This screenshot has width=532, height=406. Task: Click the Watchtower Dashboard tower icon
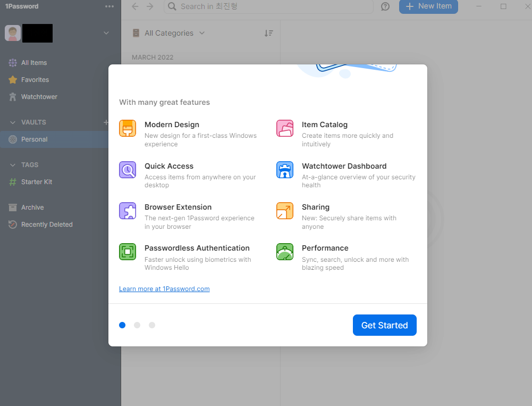(285, 170)
